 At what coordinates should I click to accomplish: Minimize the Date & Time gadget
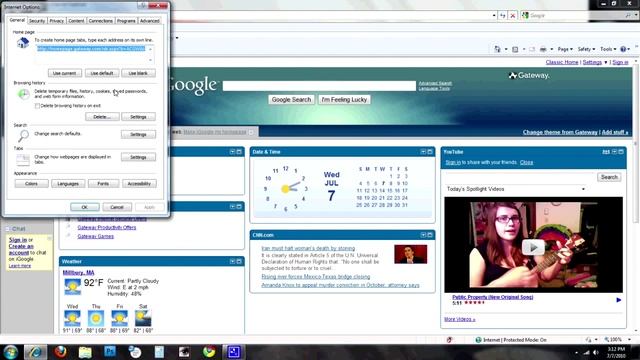(x=423, y=152)
